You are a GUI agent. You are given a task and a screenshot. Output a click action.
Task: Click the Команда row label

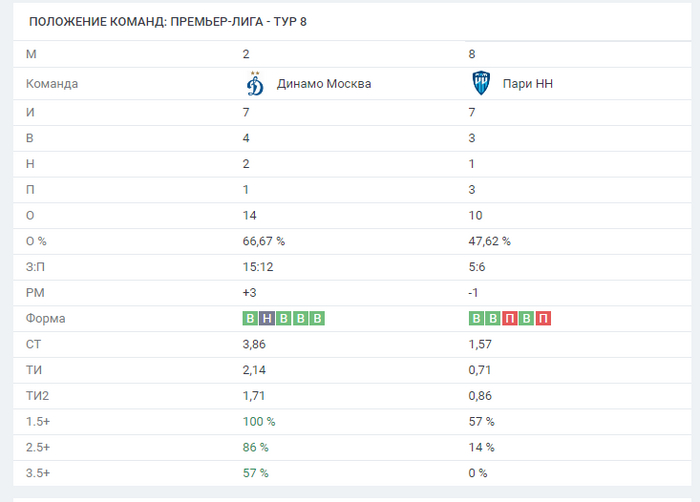click(x=52, y=84)
